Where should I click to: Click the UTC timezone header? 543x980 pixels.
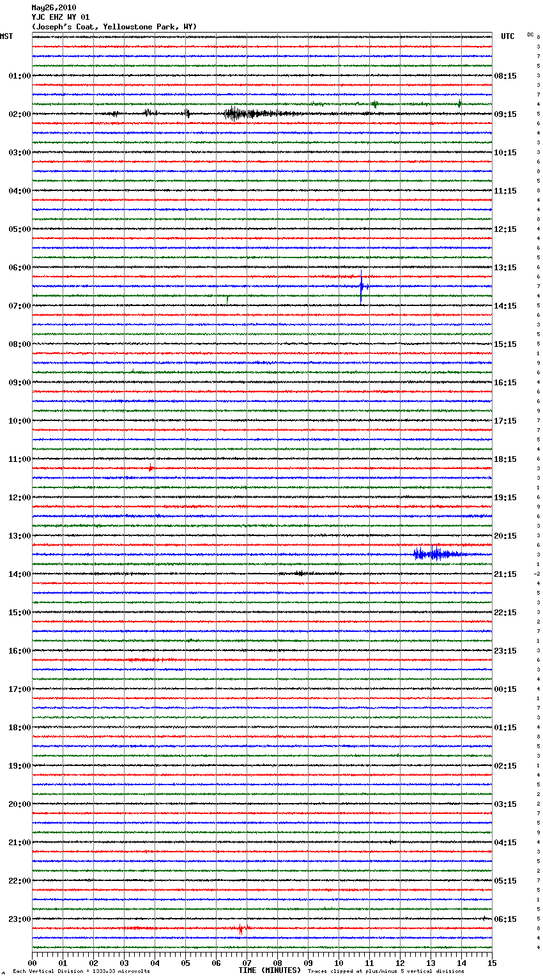point(508,36)
